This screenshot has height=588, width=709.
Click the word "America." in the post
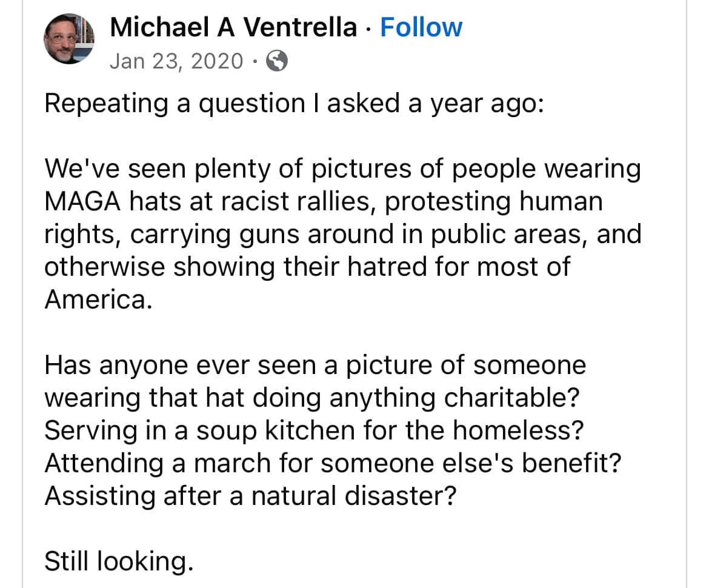(97, 300)
